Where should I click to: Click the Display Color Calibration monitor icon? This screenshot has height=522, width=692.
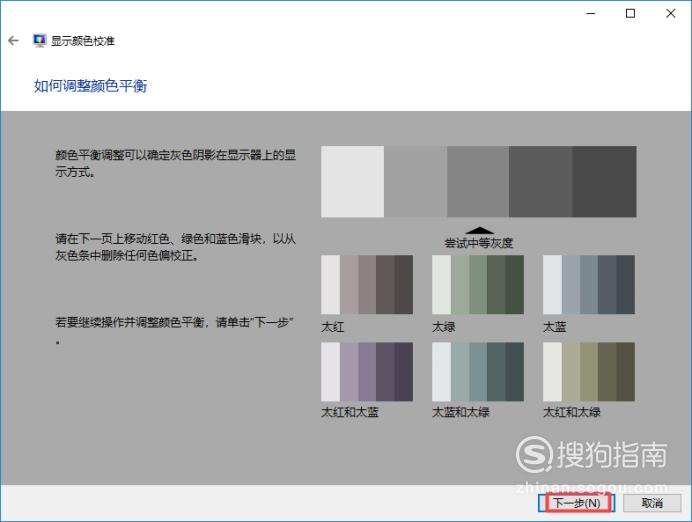tap(39, 41)
